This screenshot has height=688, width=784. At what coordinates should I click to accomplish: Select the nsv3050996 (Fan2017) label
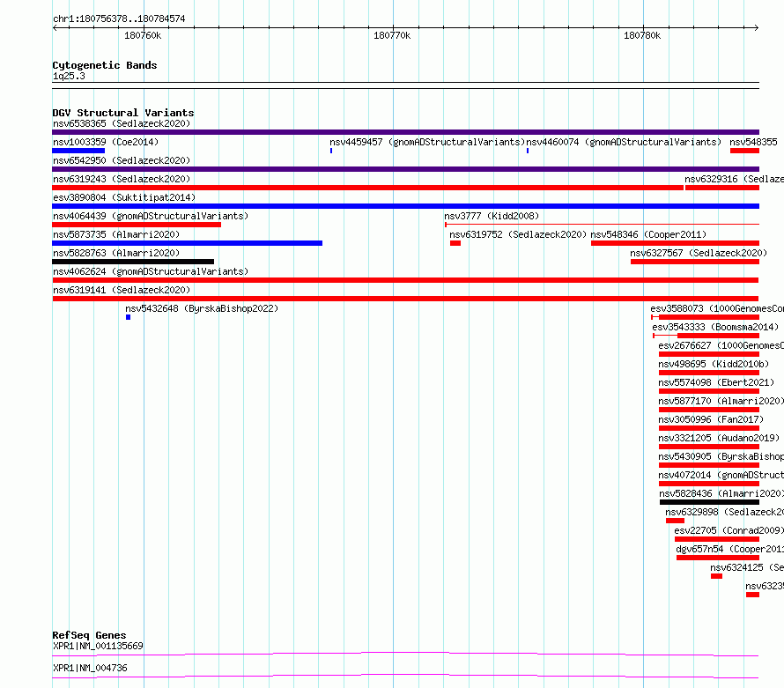(x=711, y=419)
